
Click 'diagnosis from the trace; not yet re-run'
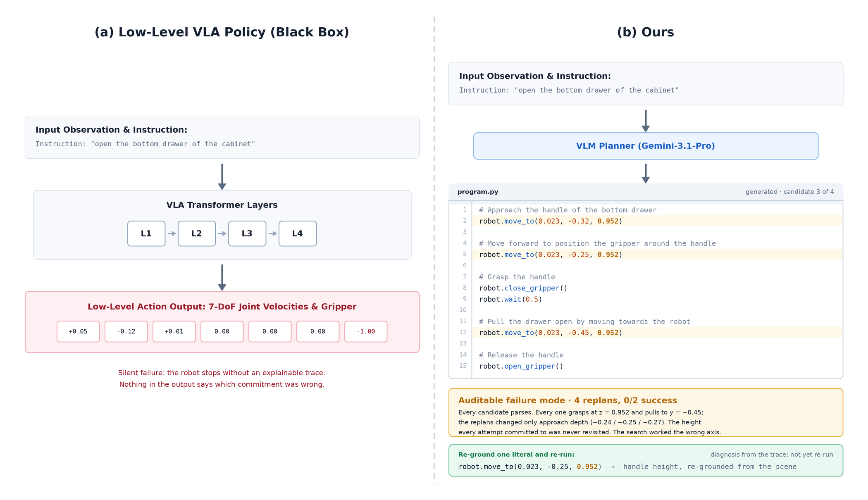pos(772,455)
